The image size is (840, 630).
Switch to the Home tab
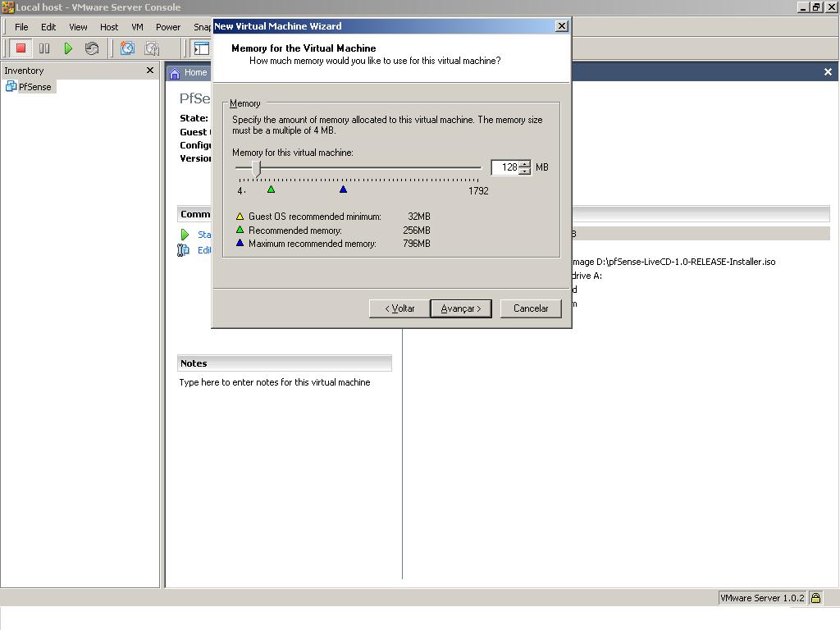coord(189,72)
